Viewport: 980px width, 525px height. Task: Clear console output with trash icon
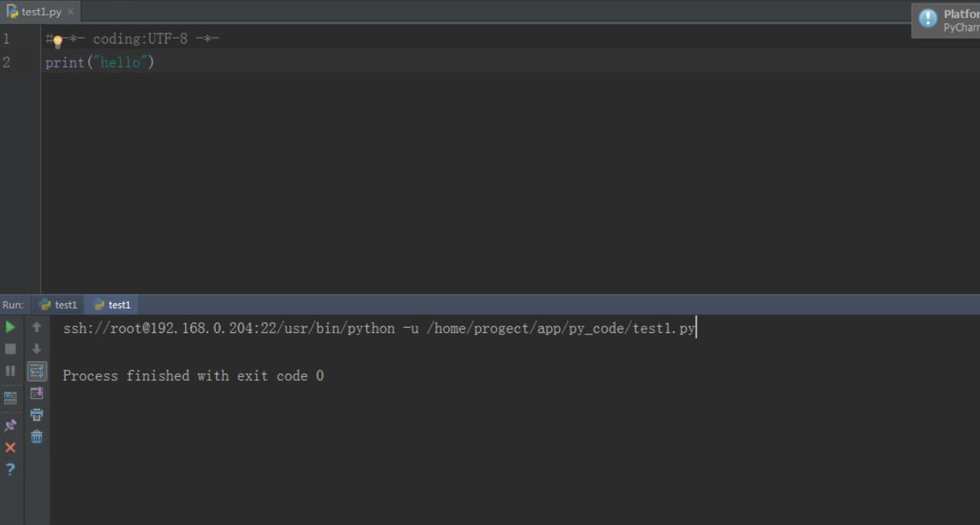(36, 436)
